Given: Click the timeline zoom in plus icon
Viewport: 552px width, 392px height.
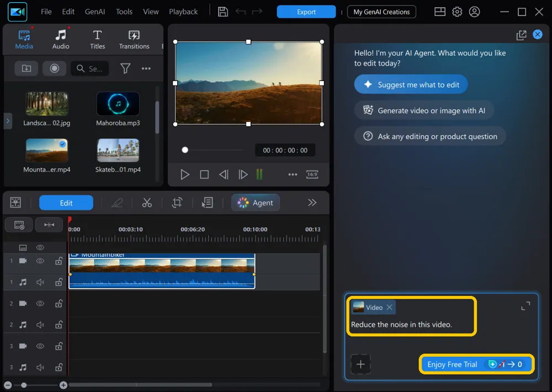Looking at the screenshot, I should (x=63, y=385).
